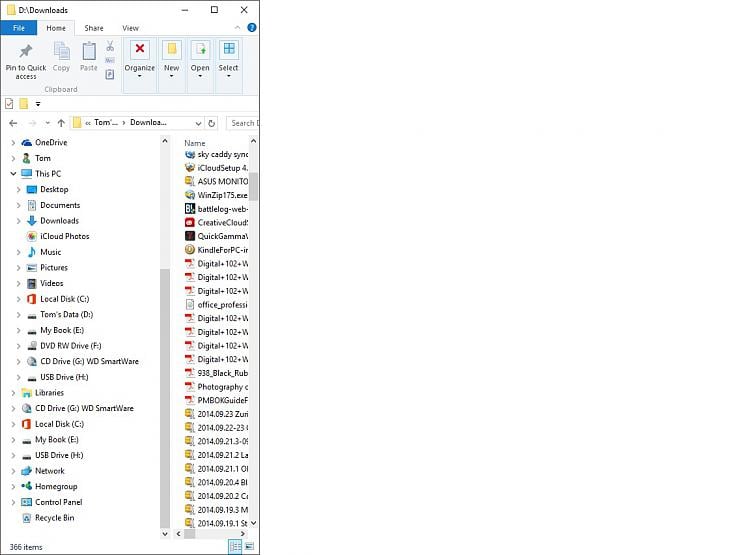Select Downloads in navigation pane
The width and height of the screenshot is (750, 555).
point(59,221)
